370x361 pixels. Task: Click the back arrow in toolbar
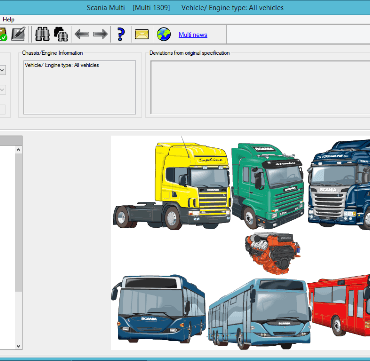pos(82,34)
